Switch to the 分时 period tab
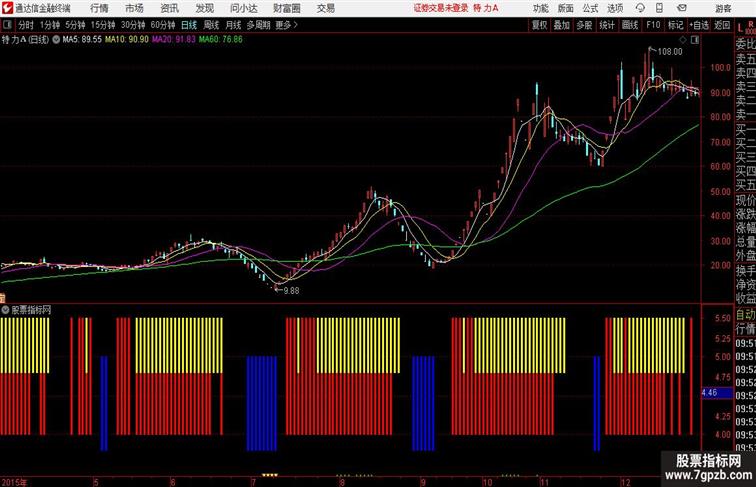The image size is (756, 487). coord(26,25)
